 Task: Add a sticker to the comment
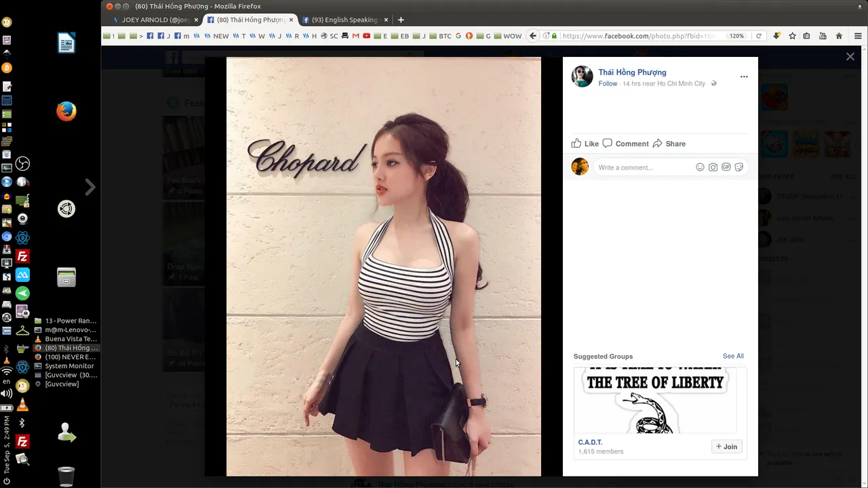point(738,167)
